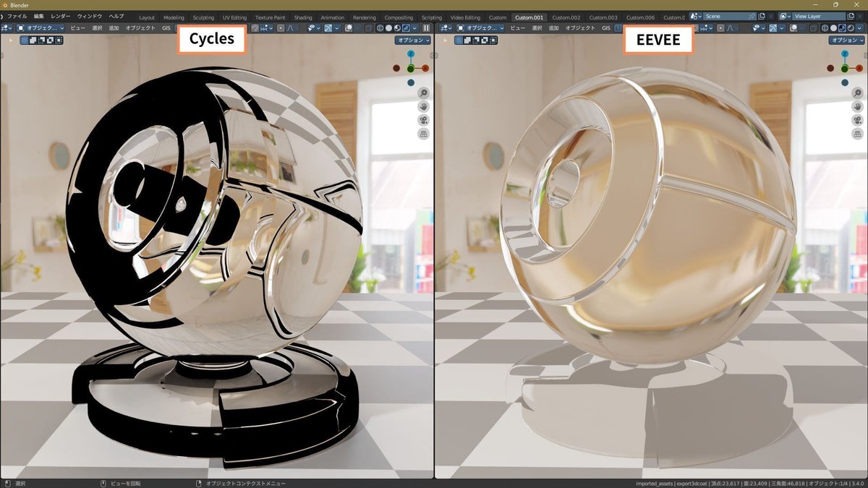
Task: Open GIS menu in EEVEE viewport header
Action: coord(606,27)
